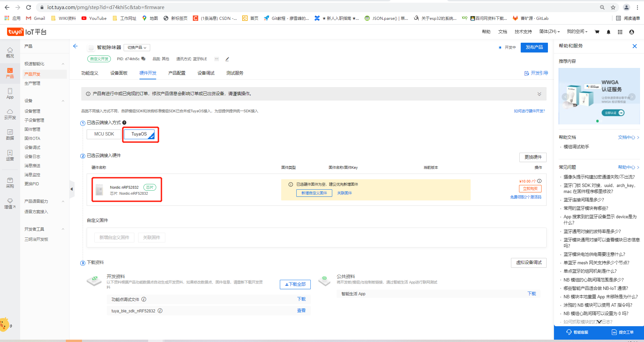The image size is (644, 342).
Task: Open the 产品 product sidebar icon
Action: click(x=10, y=73)
